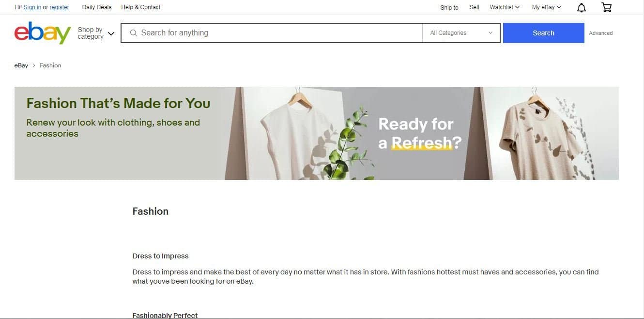Expand the My eBay menu
Viewport: 644px width, 319px height.
(547, 7)
